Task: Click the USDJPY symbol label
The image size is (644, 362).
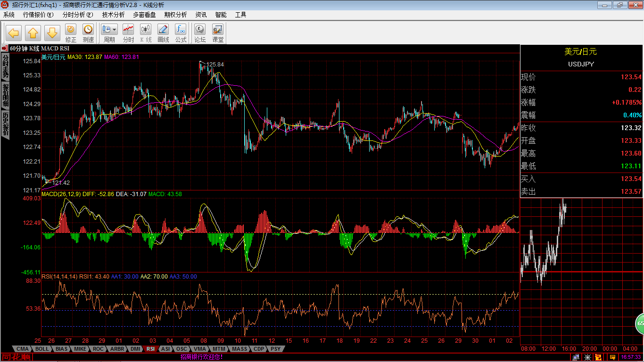Action: point(581,64)
